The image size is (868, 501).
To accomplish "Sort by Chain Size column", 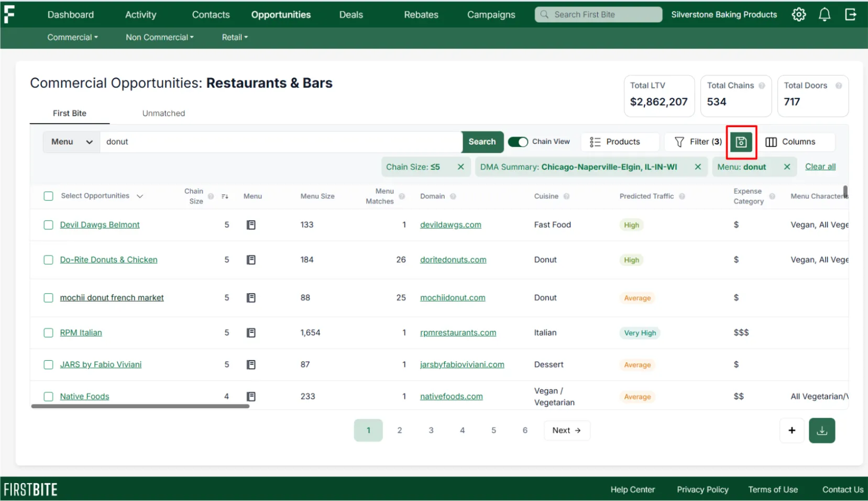I will (x=225, y=196).
